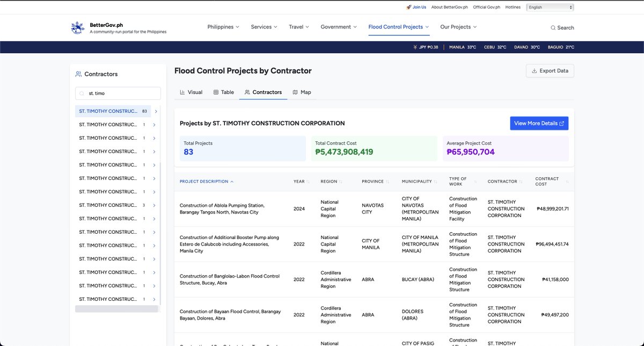
Task: Open the Official Gov.ph link
Action: point(487,7)
